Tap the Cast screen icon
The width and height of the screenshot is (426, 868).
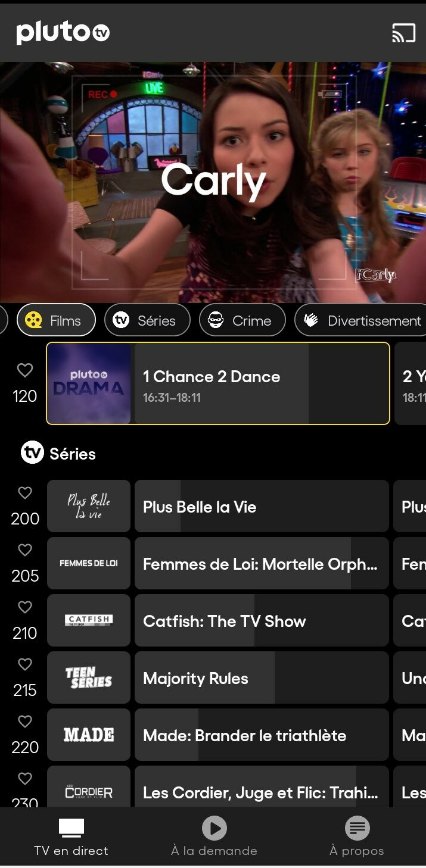[x=403, y=33]
